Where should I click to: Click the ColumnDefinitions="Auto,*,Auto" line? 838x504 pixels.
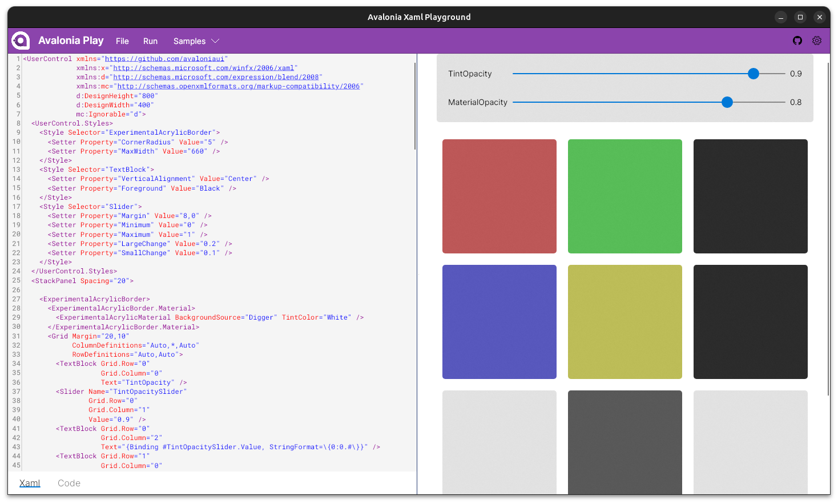click(135, 345)
